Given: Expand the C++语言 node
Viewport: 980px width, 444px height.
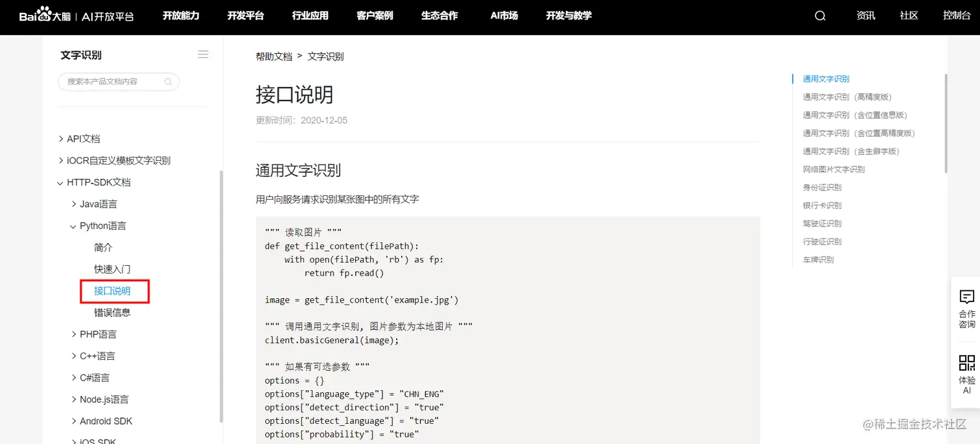Looking at the screenshot, I should (74, 356).
